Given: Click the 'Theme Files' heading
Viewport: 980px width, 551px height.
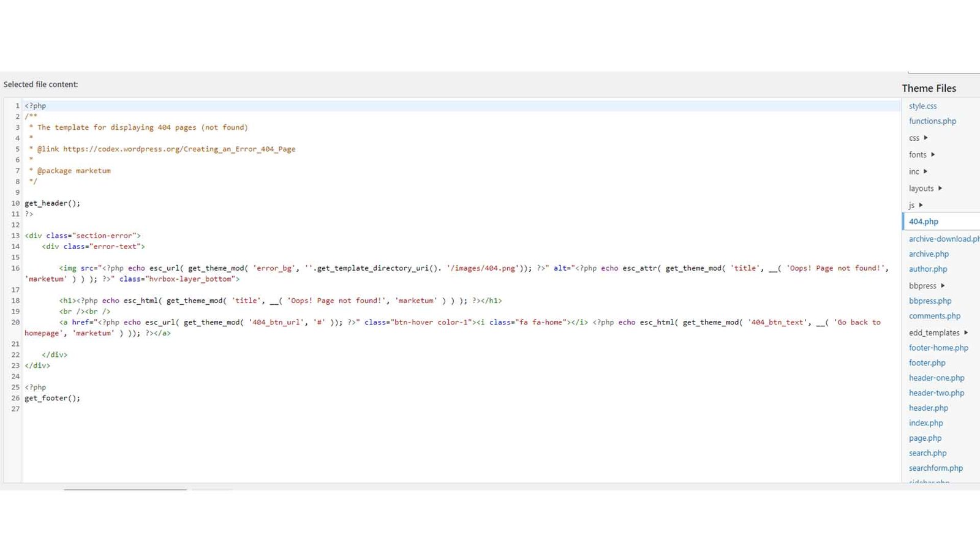Looking at the screenshot, I should pyautogui.click(x=929, y=88).
